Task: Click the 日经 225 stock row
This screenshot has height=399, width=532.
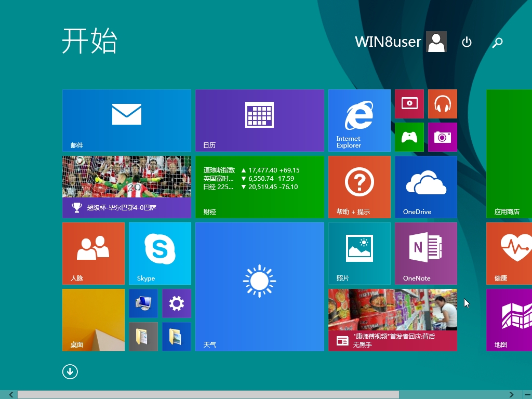Action: pyautogui.click(x=250, y=187)
